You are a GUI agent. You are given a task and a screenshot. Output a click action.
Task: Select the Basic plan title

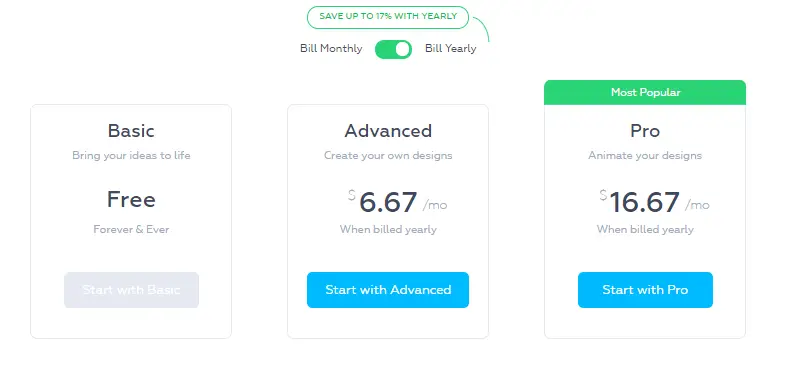pyautogui.click(x=131, y=131)
